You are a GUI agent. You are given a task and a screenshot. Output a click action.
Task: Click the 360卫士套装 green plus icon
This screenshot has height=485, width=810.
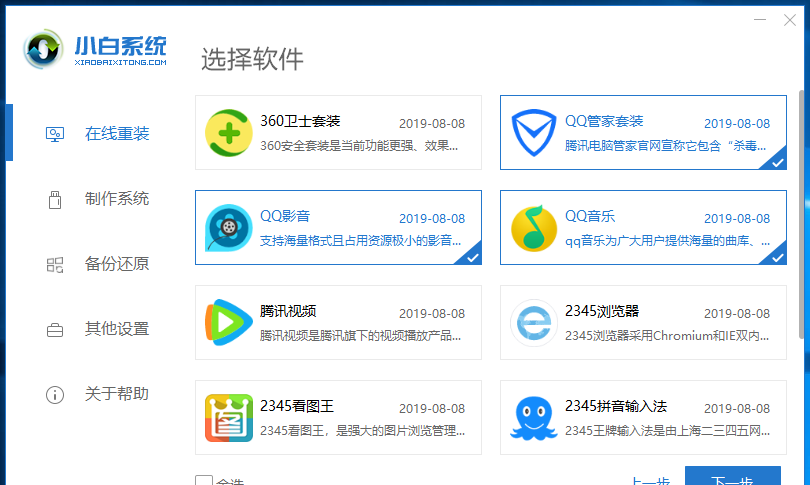[x=229, y=133]
